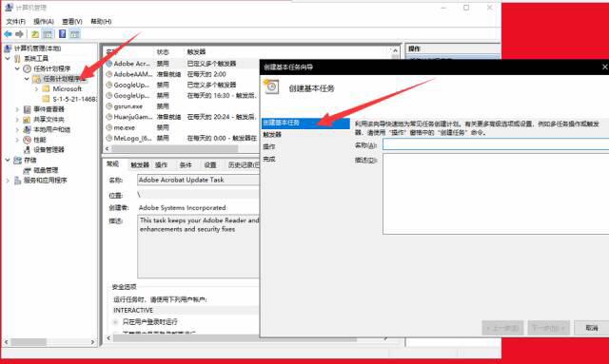This screenshot has width=609, height=364.
Task: Toggle the action pane toolbar icon
Action: point(74,34)
